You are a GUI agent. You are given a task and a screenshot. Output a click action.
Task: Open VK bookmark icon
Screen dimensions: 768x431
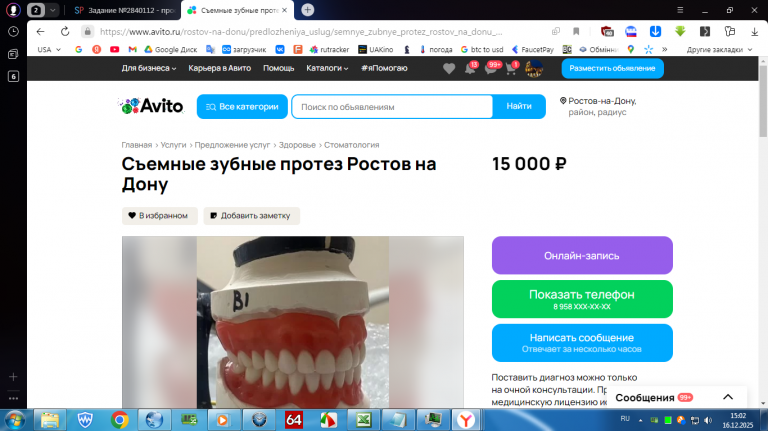[280, 49]
